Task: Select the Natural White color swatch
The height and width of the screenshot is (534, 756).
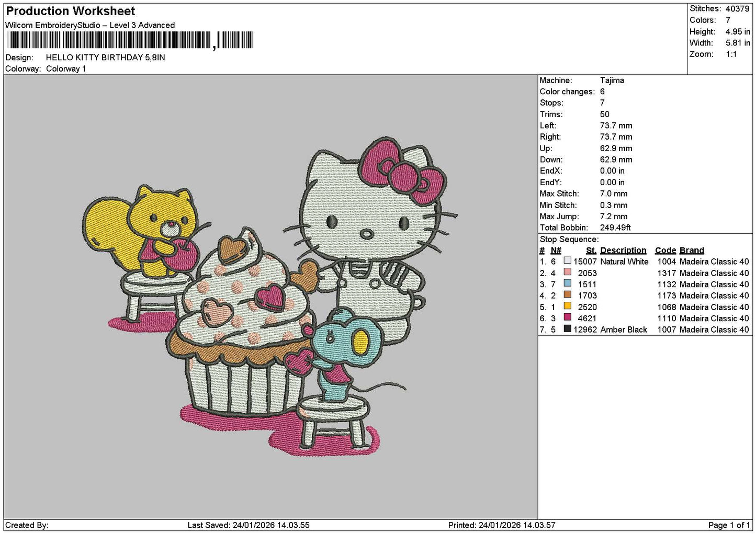Action: [567, 260]
